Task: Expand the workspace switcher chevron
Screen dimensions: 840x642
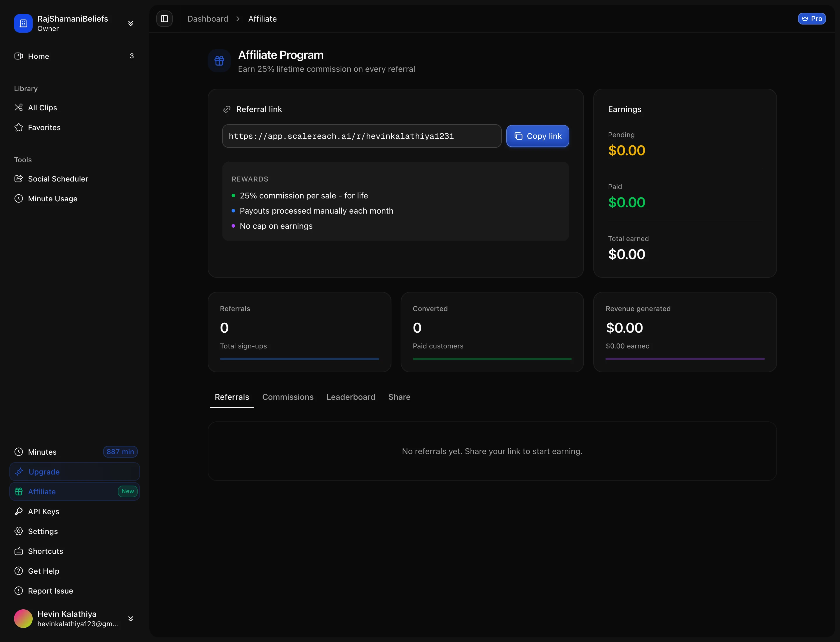Action: (131, 23)
